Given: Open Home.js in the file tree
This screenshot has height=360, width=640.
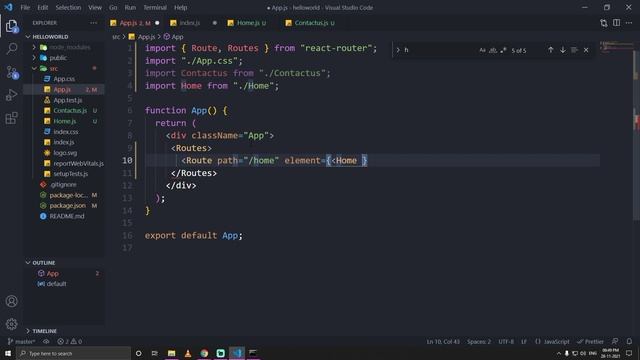Looking at the screenshot, I should (x=64, y=121).
